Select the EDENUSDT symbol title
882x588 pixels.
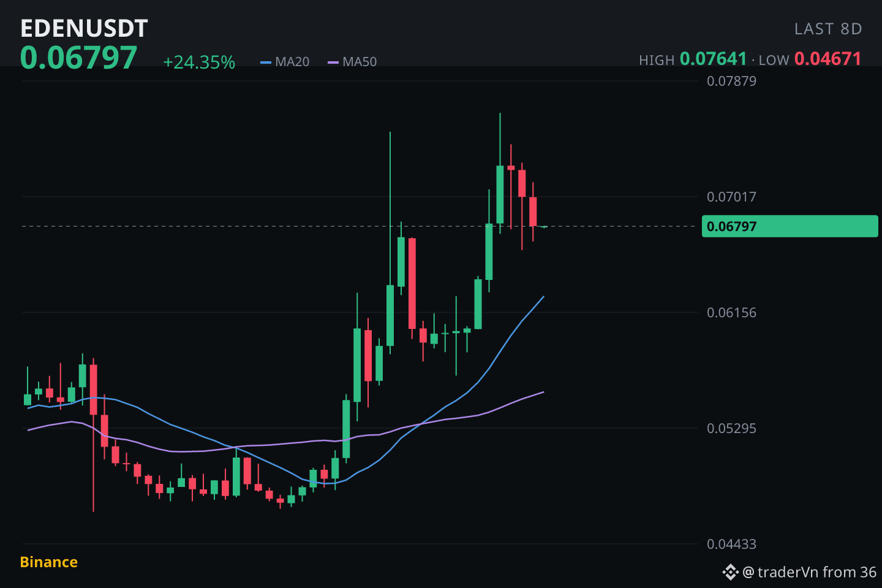(x=84, y=28)
